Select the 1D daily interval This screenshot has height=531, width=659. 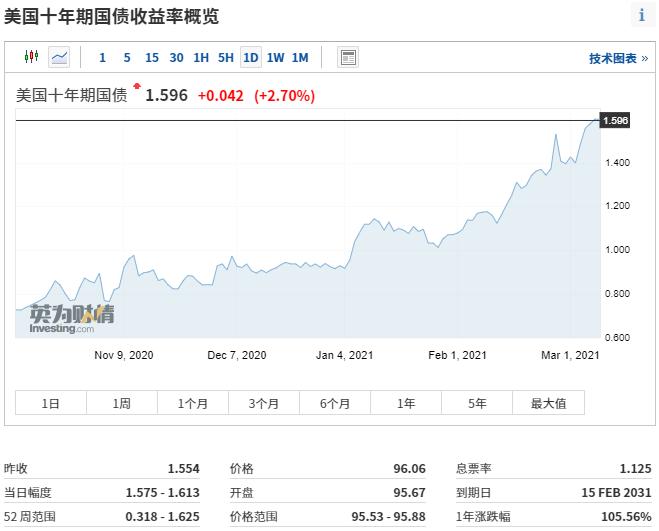(x=250, y=57)
